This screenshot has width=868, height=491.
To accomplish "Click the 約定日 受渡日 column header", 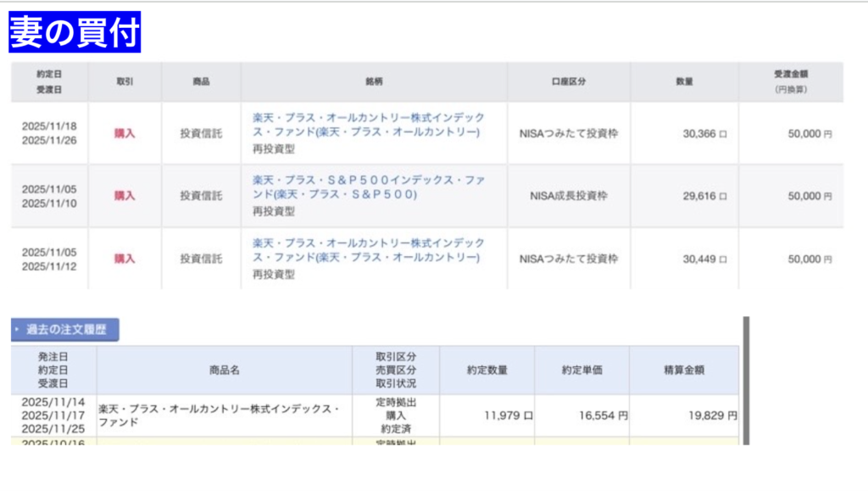I will [x=49, y=81].
